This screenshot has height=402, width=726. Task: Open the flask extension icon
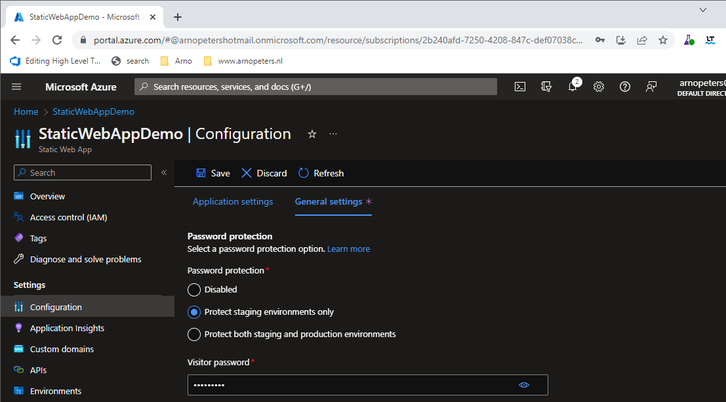(689, 40)
